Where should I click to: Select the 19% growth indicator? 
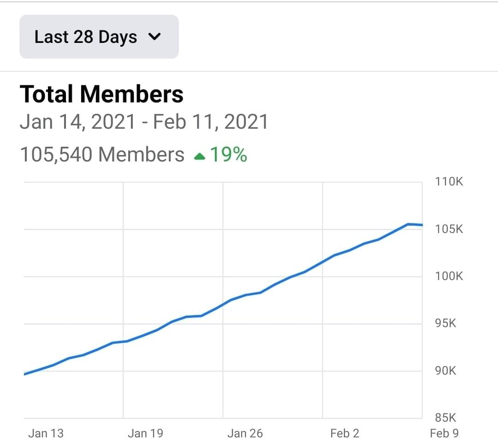228,155
